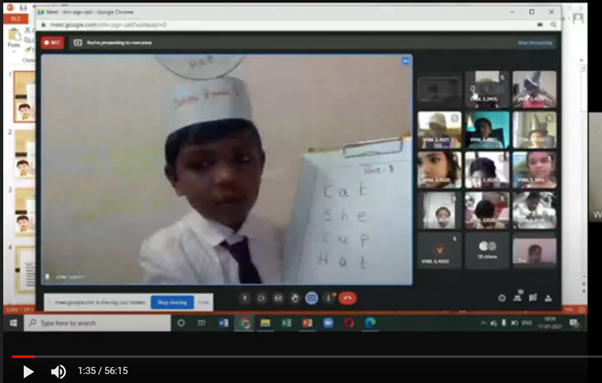Viewport: 602px width, 383px height.
Task: Click the Cortana circle icon on taskbar
Action: pos(181,323)
